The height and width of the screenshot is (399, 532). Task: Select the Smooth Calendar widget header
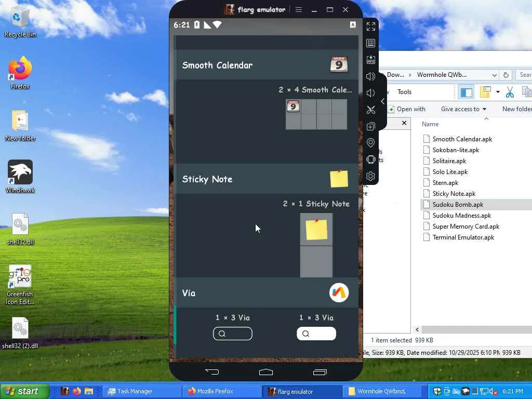tap(267, 65)
